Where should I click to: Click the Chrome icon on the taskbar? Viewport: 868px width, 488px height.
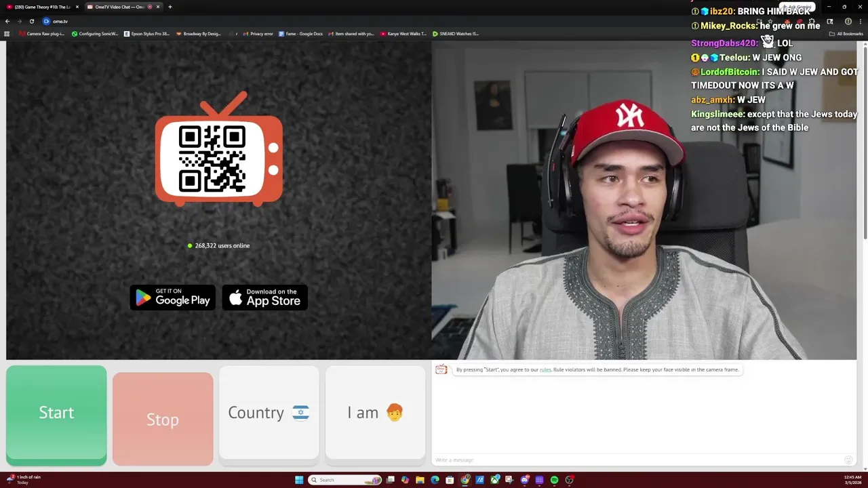(x=465, y=480)
